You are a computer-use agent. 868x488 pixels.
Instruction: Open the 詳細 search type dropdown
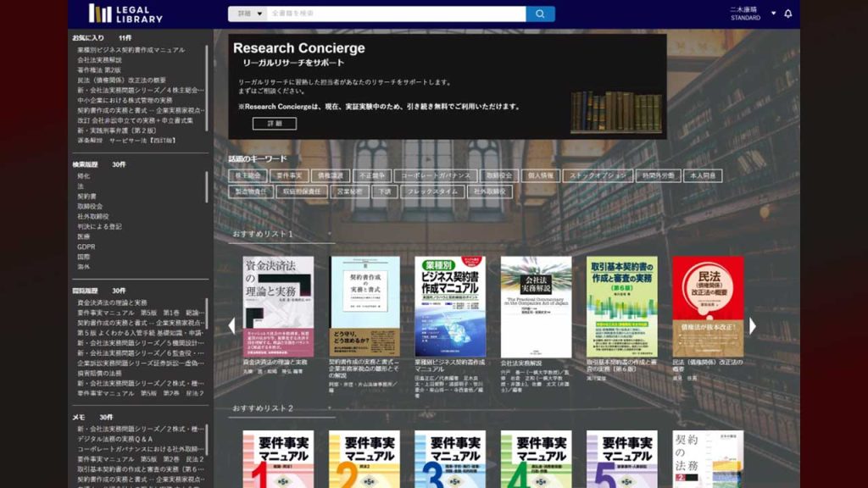point(248,14)
